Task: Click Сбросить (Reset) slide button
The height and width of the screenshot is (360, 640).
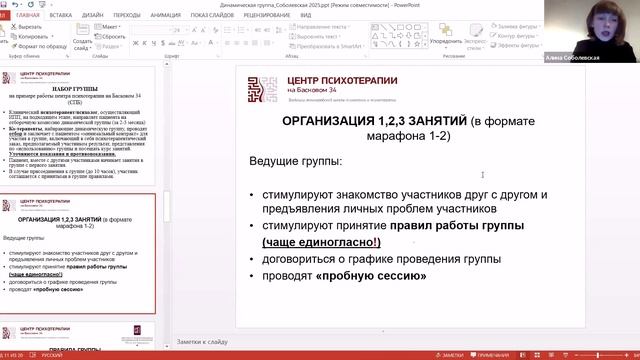Action: click(x=110, y=36)
